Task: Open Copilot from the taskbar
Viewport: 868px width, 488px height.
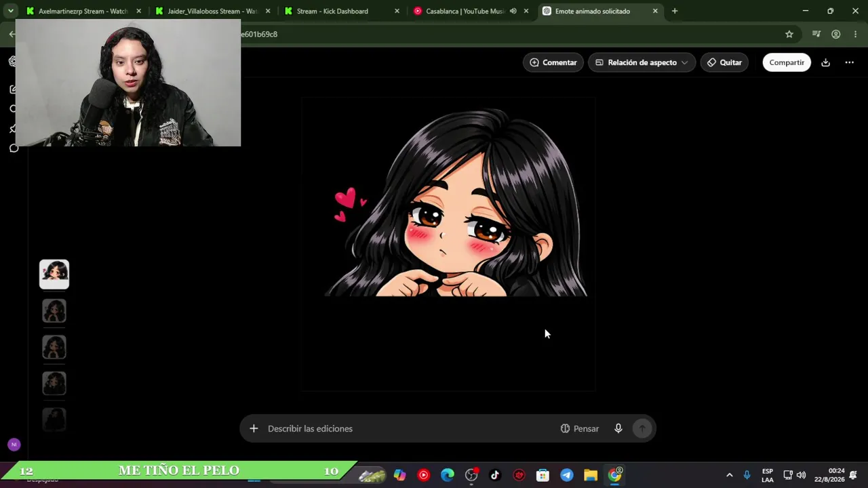Action: click(400, 475)
